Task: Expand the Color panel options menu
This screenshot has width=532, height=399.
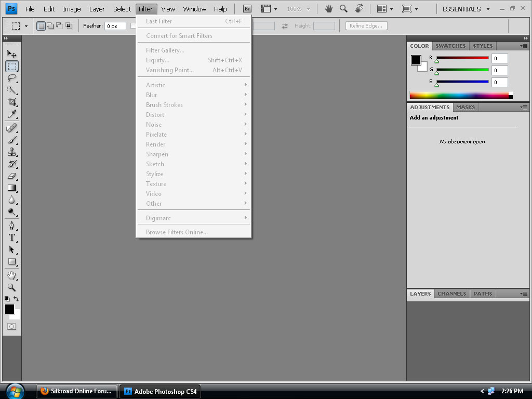Action: (x=524, y=46)
